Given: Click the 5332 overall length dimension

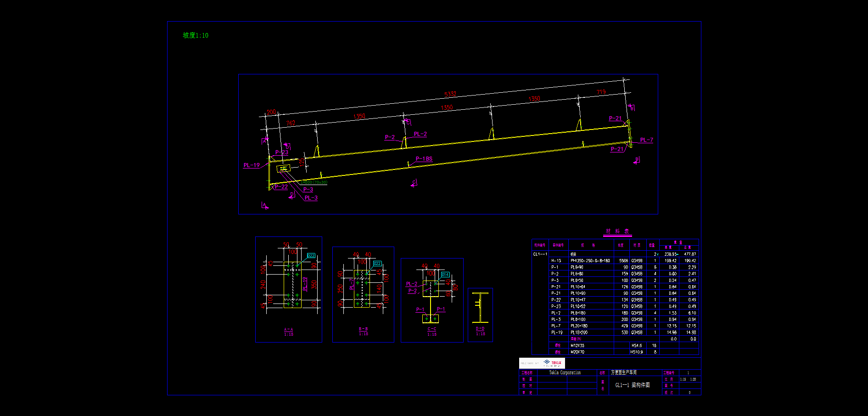Looking at the screenshot, I should [x=450, y=94].
